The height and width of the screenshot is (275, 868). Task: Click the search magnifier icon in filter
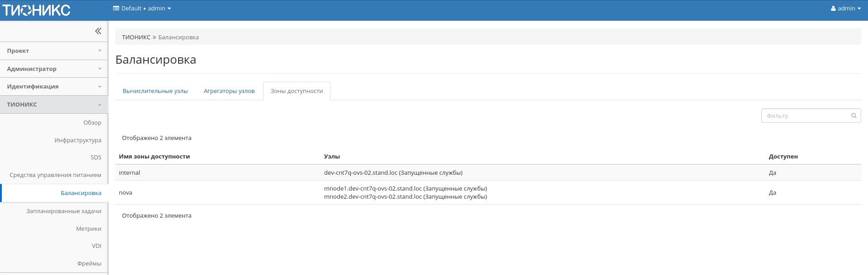pos(854,116)
